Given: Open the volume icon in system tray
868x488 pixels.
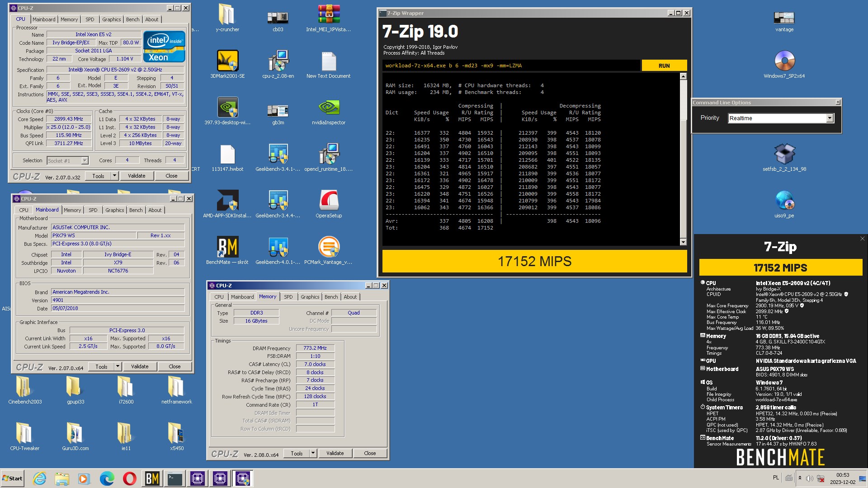Looking at the screenshot, I should [x=809, y=479].
